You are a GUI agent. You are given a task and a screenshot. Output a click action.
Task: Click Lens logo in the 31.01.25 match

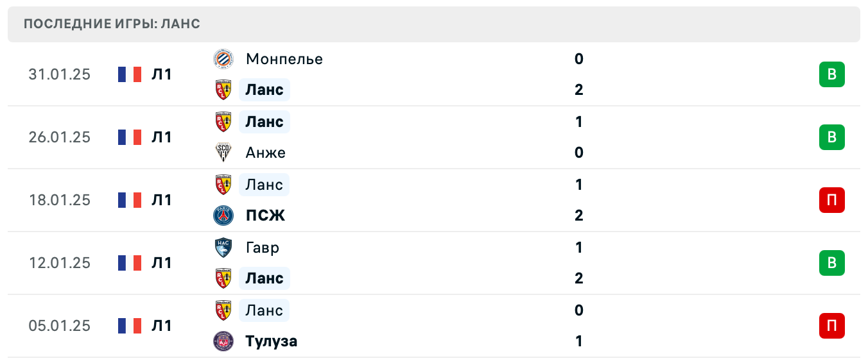pyautogui.click(x=223, y=90)
